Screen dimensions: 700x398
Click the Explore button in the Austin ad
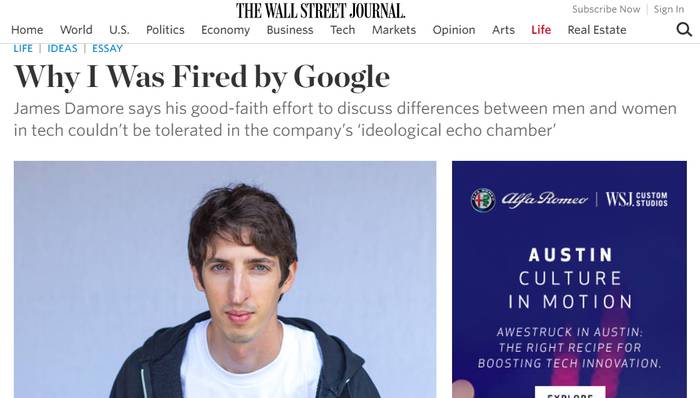(x=570, y=393)
